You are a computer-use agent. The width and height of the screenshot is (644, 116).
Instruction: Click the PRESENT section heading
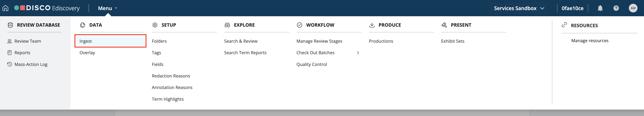[461, 25]
